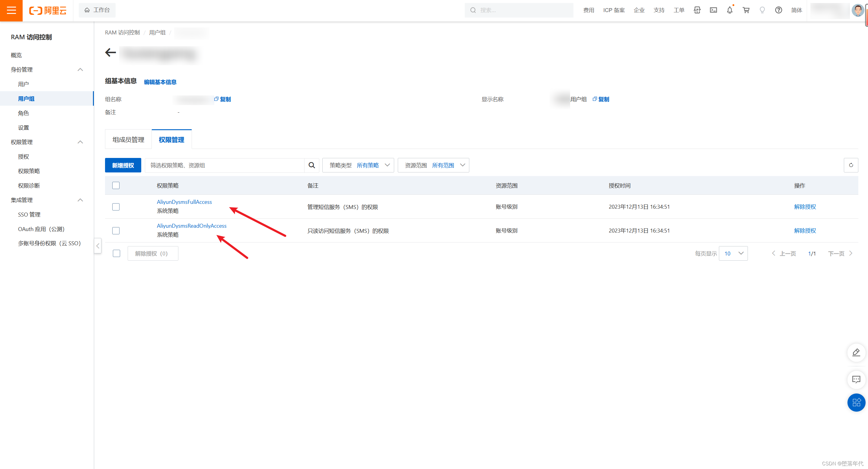Open 权限策略 in the sidebar

click(x=29, y=171)
